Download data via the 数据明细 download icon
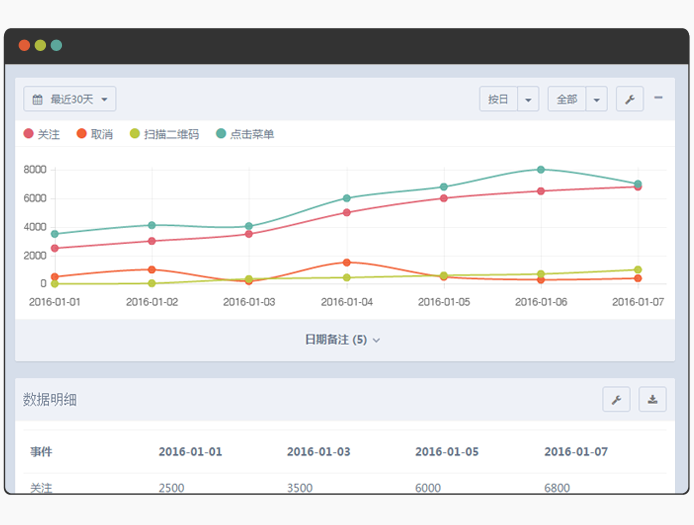Image resolution: width=694 pixels, height=525 pixels. 652,399
